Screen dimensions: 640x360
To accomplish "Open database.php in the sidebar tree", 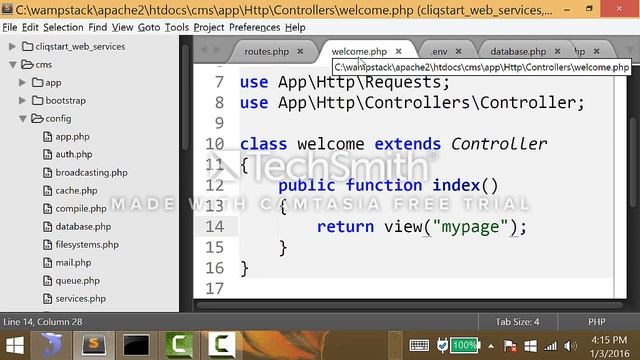I will [x=83, y=226].
